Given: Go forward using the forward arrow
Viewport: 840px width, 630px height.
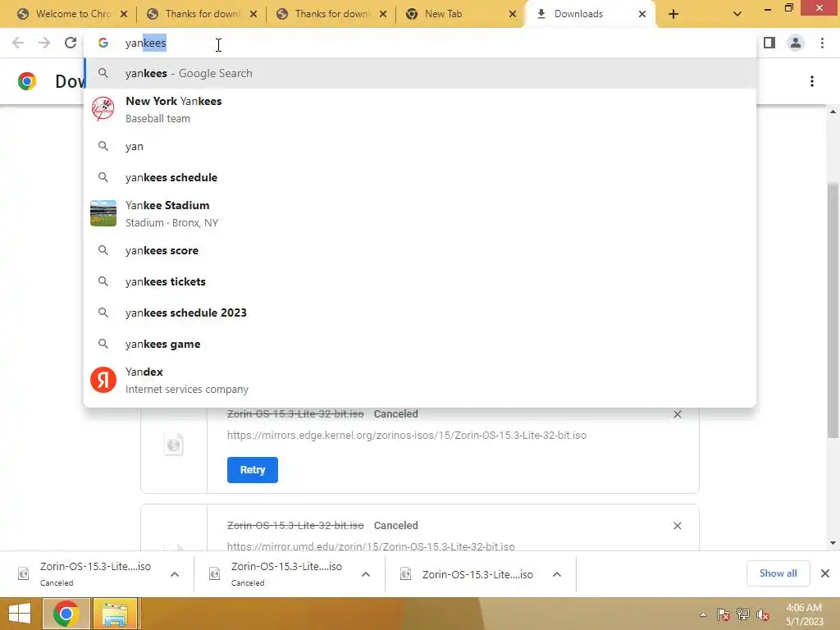Looking at the screenshot, I should point(44,43).
